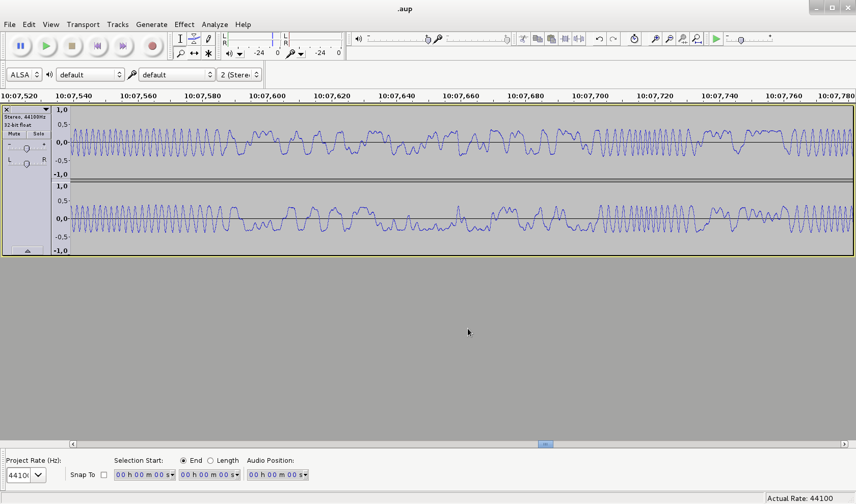The height and width of the screenshot is (504, 856).
Task: Open the Edit menu
Action: (29, 24)
